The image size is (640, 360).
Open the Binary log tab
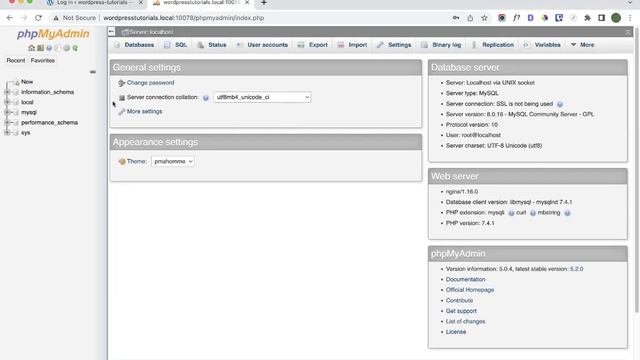[441, 45]
